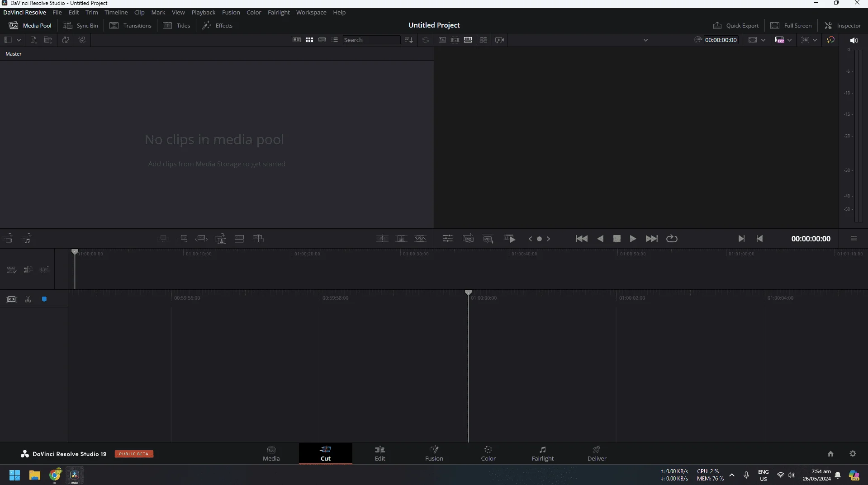Toggle the timeline lock playhead icon
Image resolution: width=868 pixels, height=485 pixels.
[11, 299]
